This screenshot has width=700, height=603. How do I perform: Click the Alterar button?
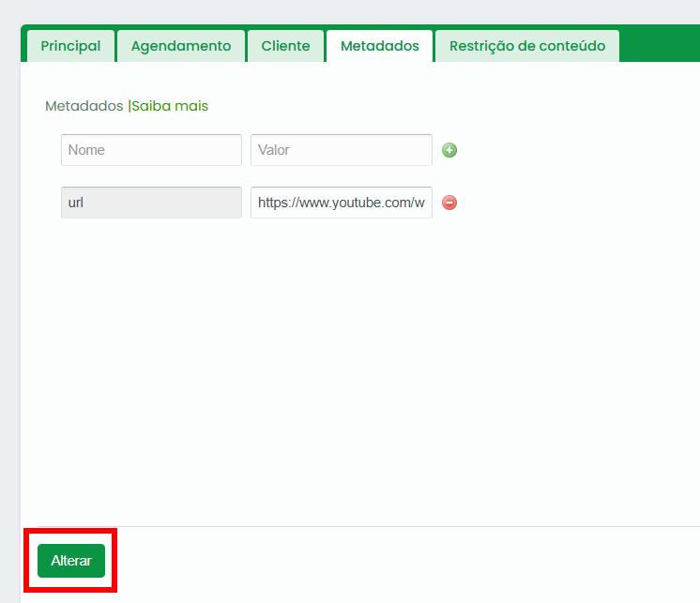point(71,561)
